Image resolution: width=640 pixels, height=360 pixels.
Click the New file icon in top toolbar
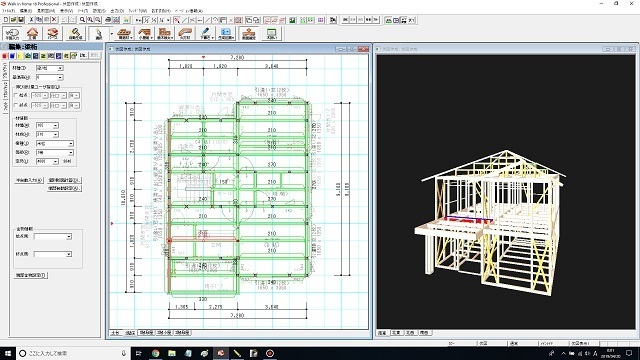6,20
